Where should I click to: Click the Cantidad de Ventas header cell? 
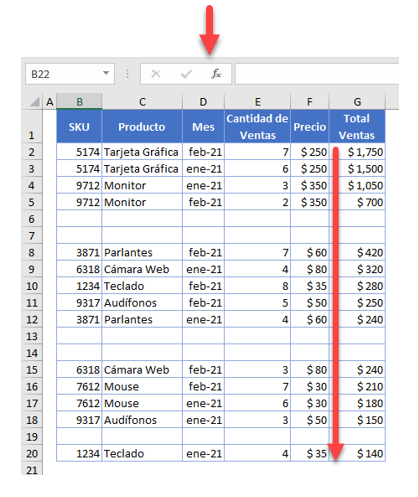(x=258, y=127)
